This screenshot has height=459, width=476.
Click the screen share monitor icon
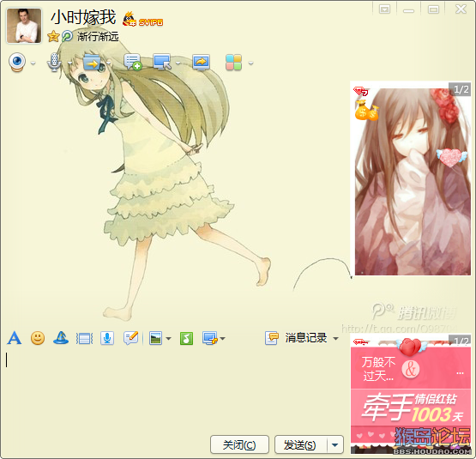[x=201, y=63]
